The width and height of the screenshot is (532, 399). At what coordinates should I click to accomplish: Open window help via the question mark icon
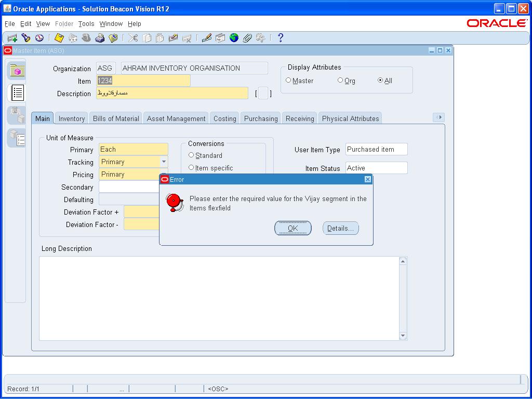coord(281,38)
